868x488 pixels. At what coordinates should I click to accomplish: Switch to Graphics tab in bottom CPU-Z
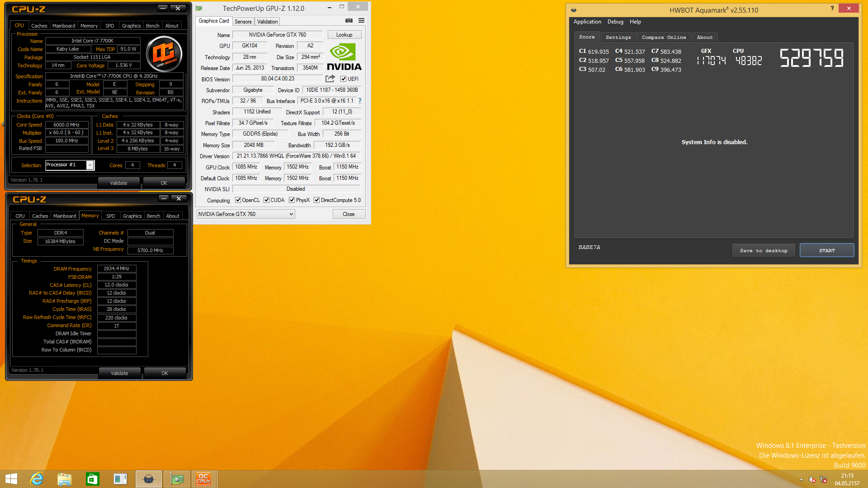pyautogui.click(x=132, y=216)
